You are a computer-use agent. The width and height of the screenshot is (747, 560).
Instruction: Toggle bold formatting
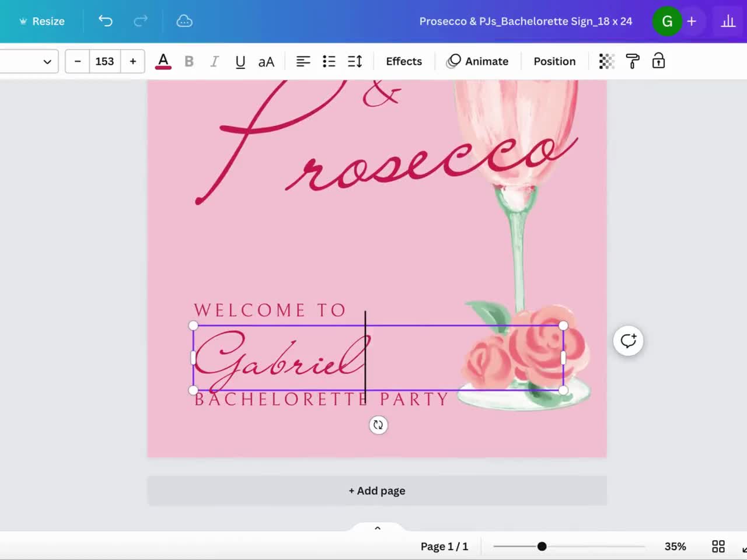coord(189,61)
